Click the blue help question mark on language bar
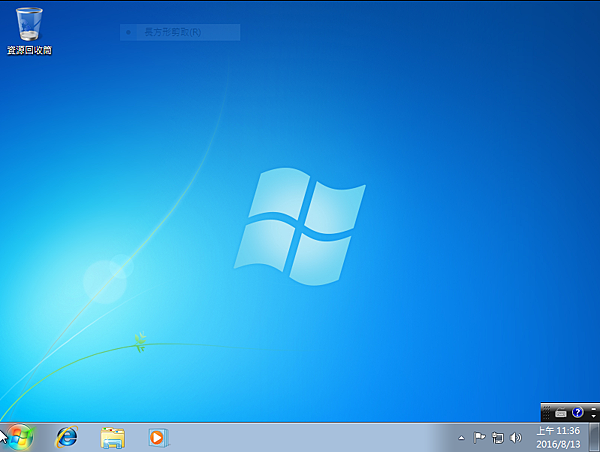600x452 pixels. 577,412
